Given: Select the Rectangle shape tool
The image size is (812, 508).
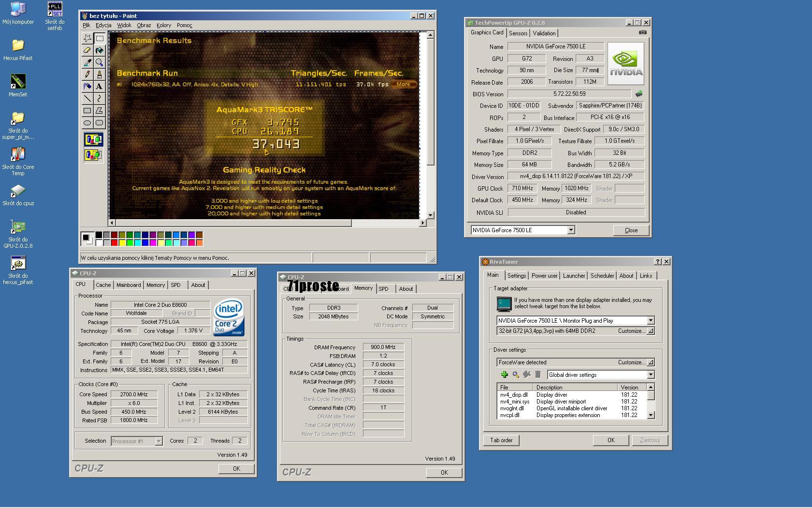Looking at the screenshot, I should pyautogui.click(x=87, y=110).
